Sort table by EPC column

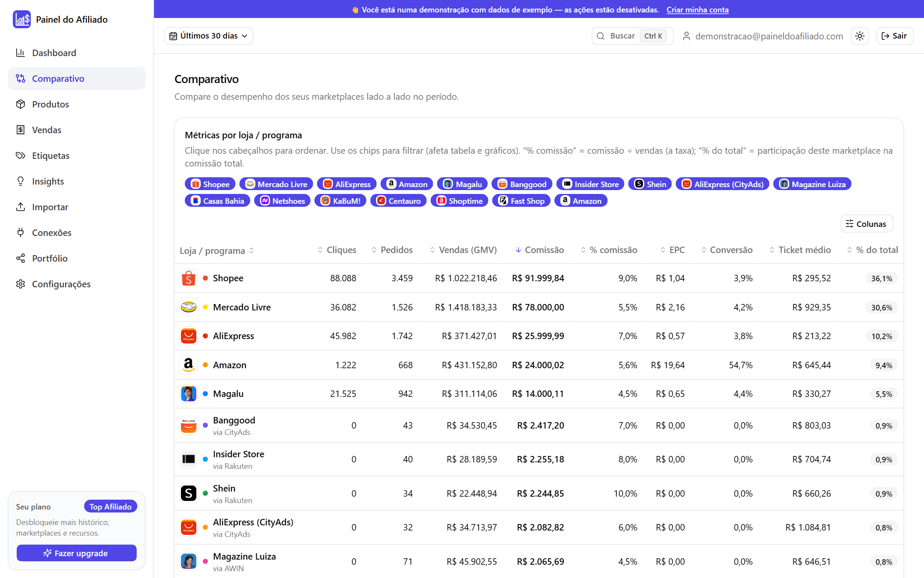pyautogui.click(x=672, y=250)
